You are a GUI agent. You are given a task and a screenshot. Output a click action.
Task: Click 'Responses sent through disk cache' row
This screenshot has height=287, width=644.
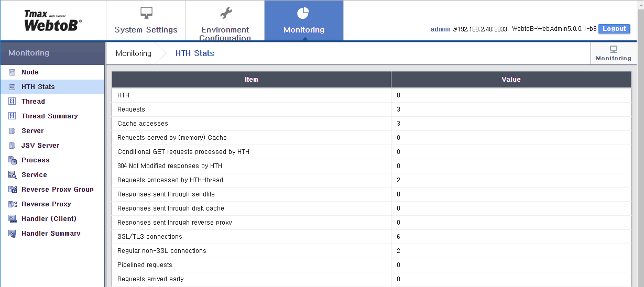pos(171,208)
